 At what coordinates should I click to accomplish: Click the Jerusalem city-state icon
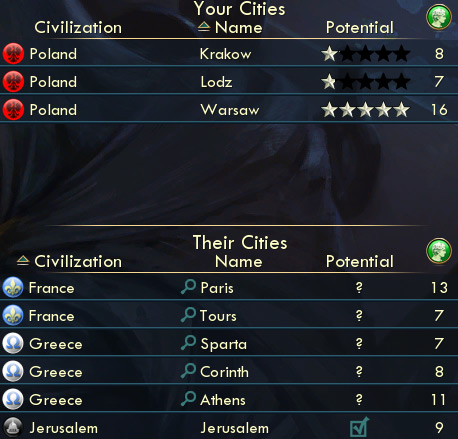13,427
